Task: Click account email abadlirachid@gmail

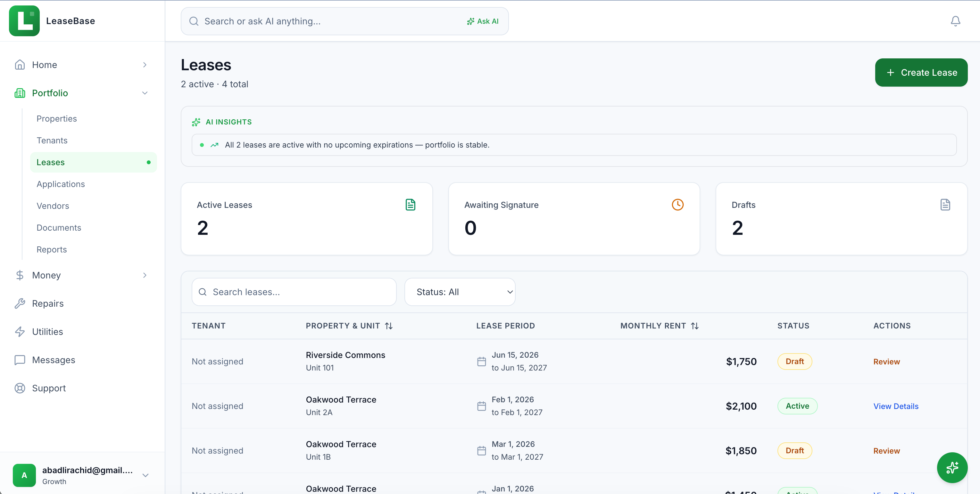Action: coord(87,470)
